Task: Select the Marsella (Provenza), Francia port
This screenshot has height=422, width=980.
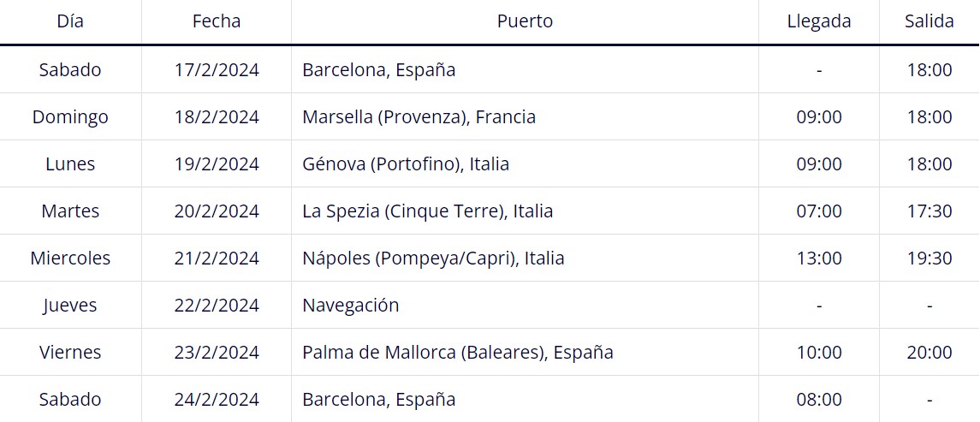Action: 419,117
